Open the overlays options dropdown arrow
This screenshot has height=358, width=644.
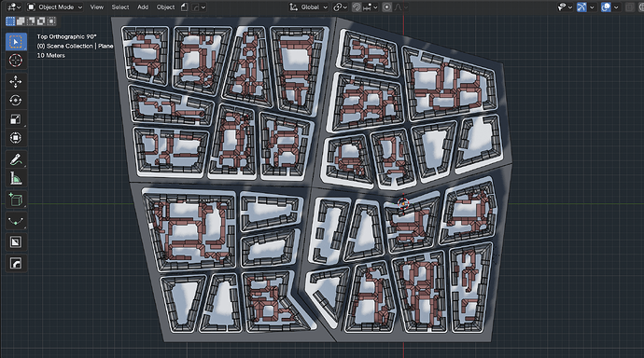click(616, 7)
